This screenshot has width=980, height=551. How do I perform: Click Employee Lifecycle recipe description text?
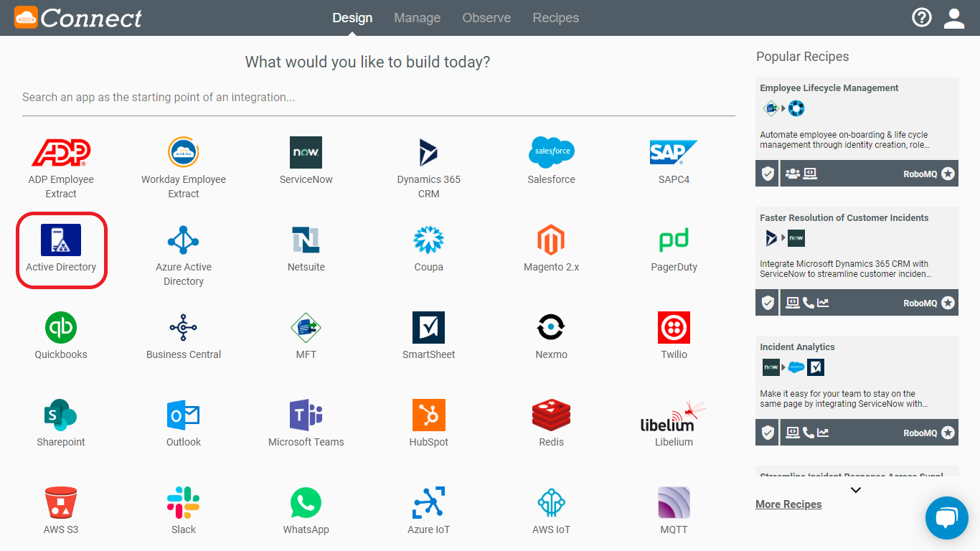844,140
